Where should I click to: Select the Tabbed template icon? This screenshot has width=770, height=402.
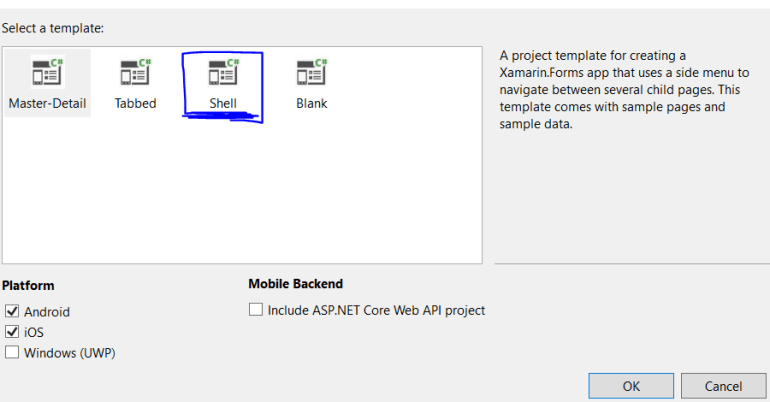[135, 73]
